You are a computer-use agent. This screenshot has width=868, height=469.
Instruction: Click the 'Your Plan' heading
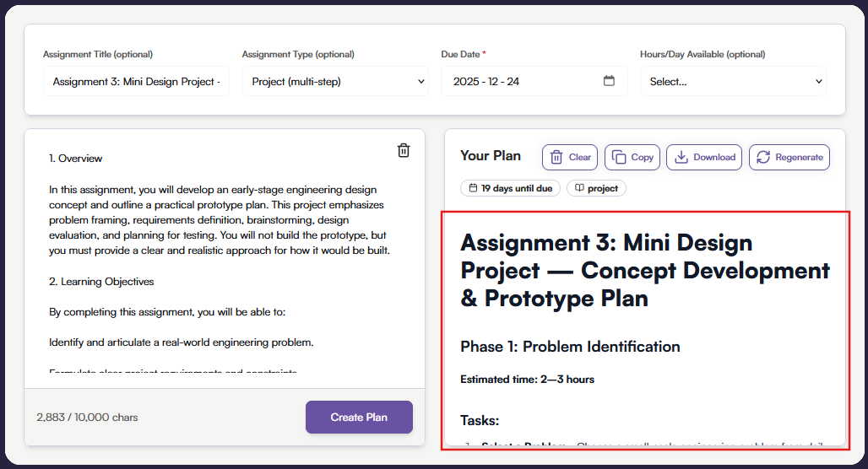(x=491, y=156)
